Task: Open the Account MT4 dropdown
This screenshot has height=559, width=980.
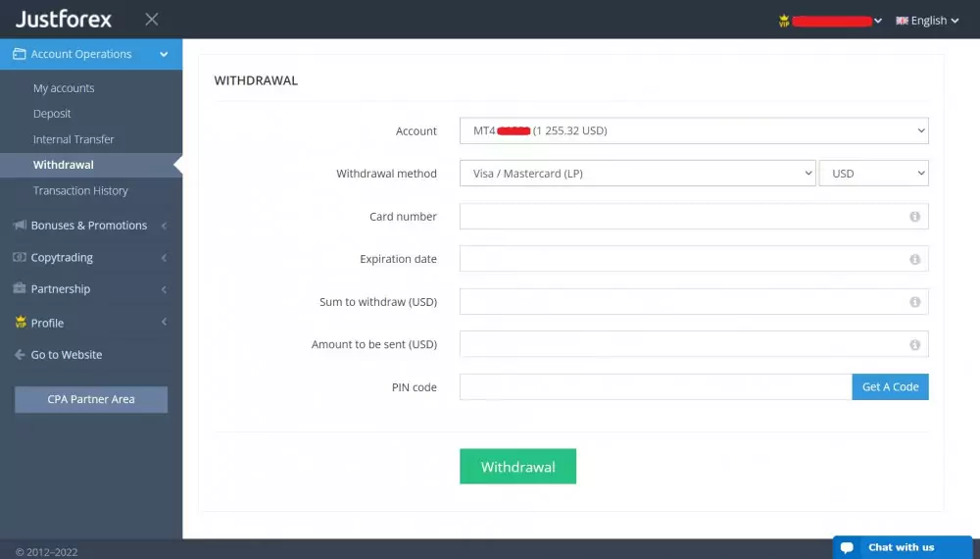Action: (x=694, y=130)
